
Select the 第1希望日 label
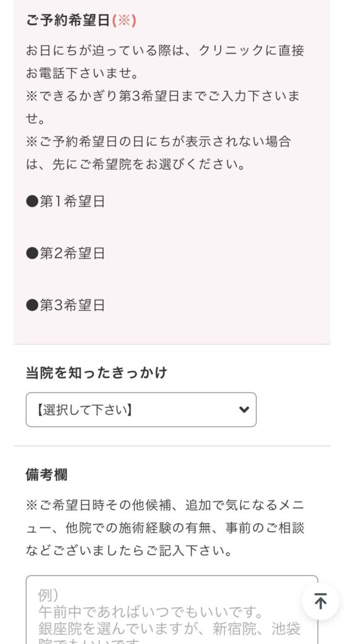point(72,202)
